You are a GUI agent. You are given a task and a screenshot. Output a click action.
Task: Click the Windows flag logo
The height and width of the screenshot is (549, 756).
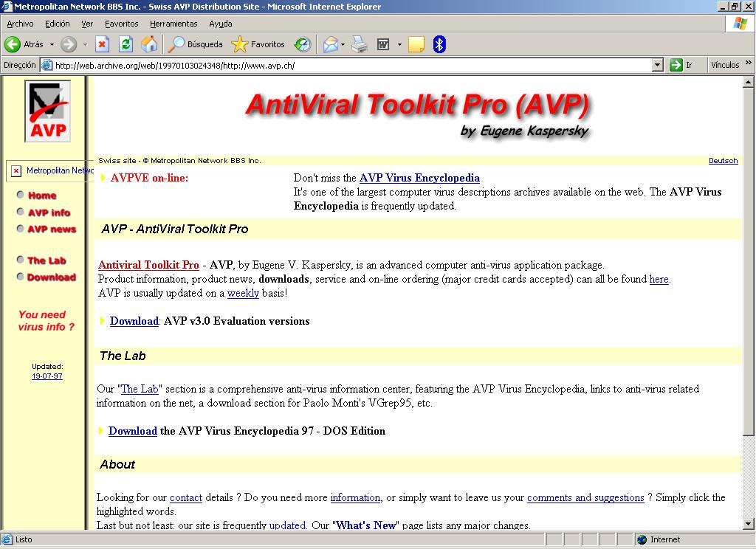coord(740,23)
